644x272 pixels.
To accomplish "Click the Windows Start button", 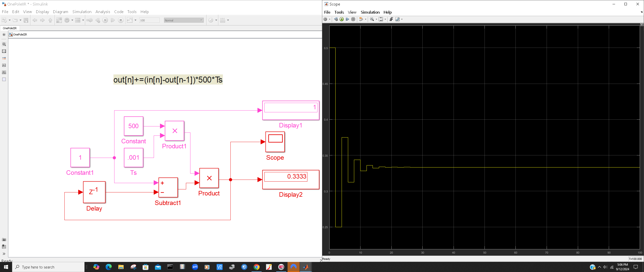I will (x=6, y=267).
